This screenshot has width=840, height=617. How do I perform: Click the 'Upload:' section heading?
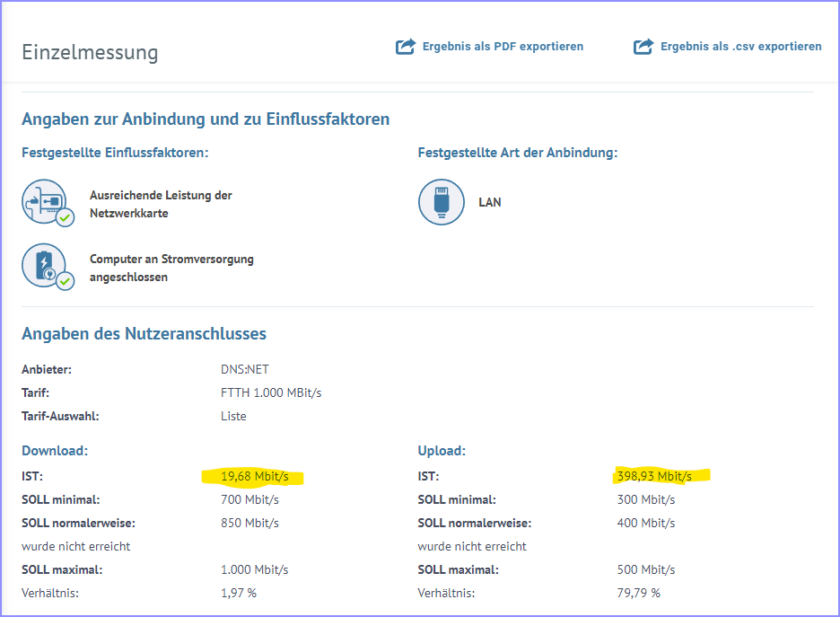[442, 451]
